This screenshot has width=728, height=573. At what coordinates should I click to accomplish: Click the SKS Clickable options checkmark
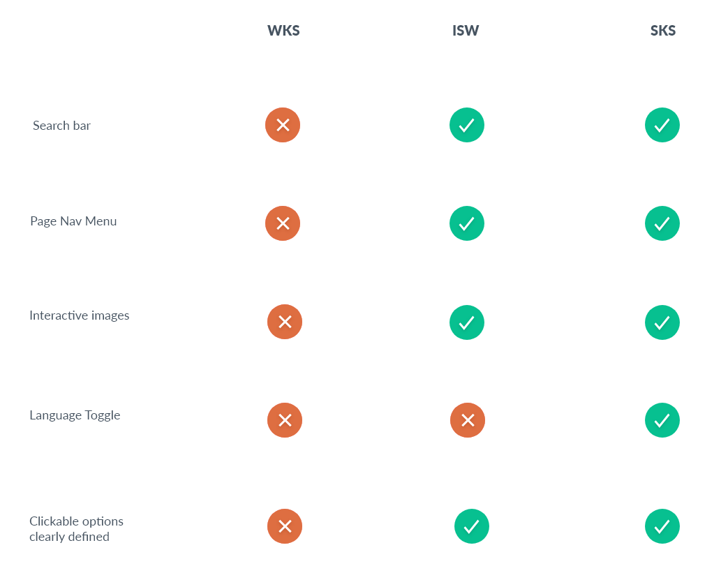click(x=662, y=526)
